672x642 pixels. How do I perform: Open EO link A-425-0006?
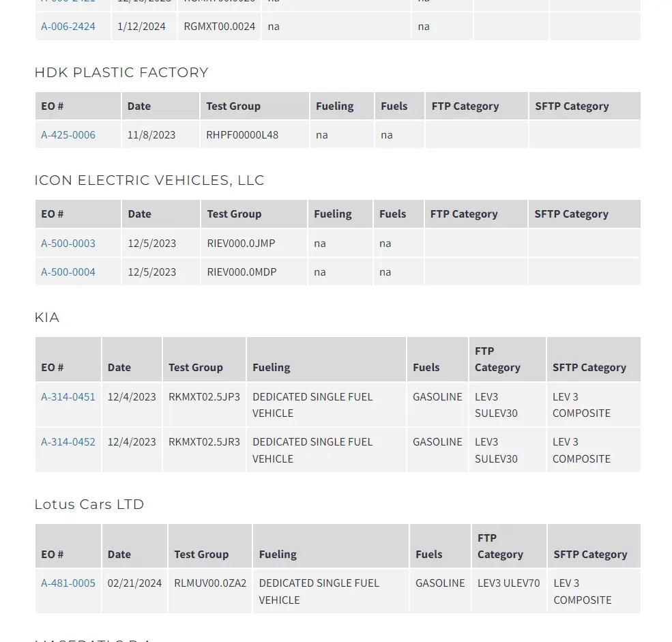pyautogui.click(x=68, y=134)
